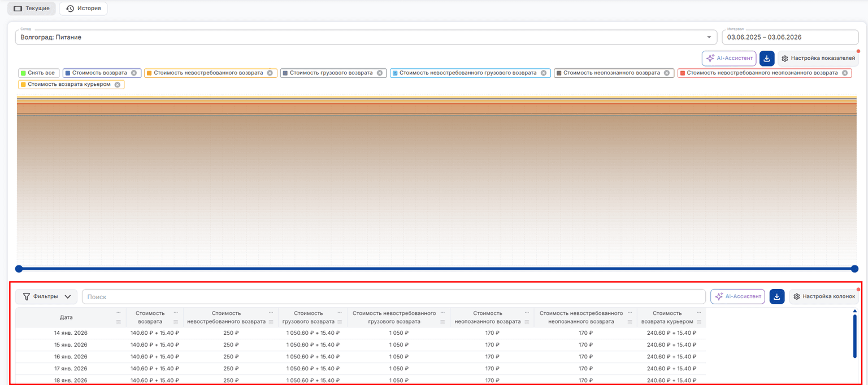The image size is (868, 385).
Task: Remove the Стоимость возврата chip with its x icon
Action: pos(134,73)
